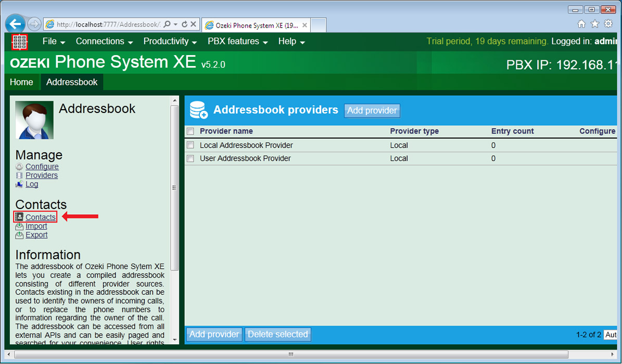
Task: Click the browser forward arrow button
Action: tap(34, 24)
